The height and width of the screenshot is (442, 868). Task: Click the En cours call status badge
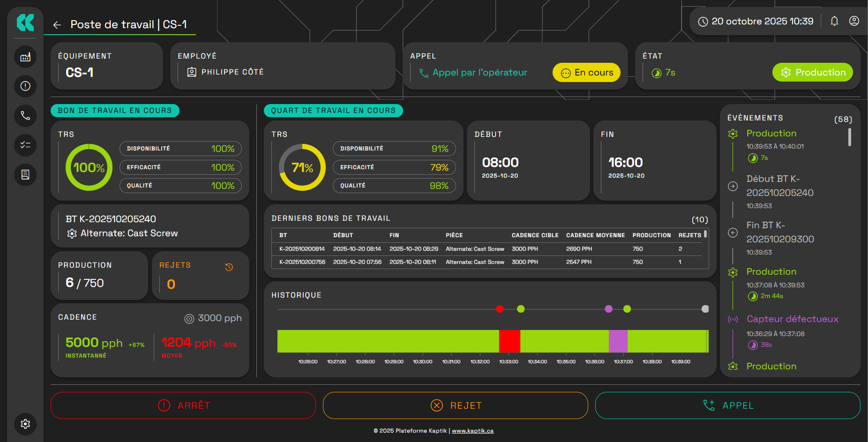tap(587, 73)
